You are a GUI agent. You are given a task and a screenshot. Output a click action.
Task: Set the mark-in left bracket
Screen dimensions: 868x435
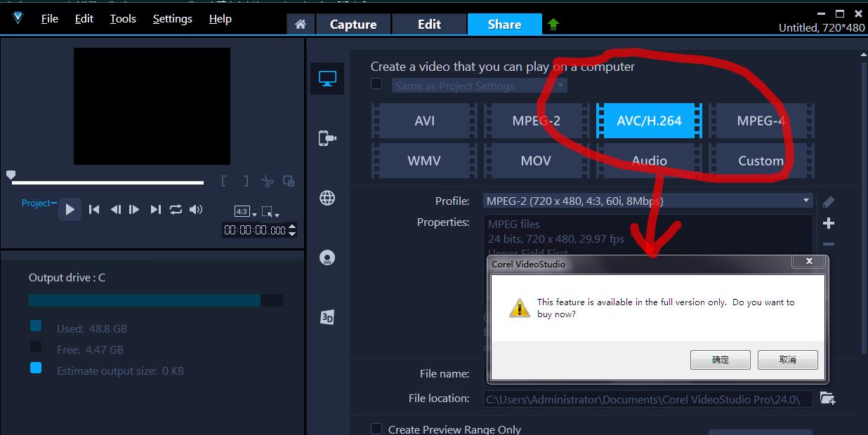click(x=224, y=181)
